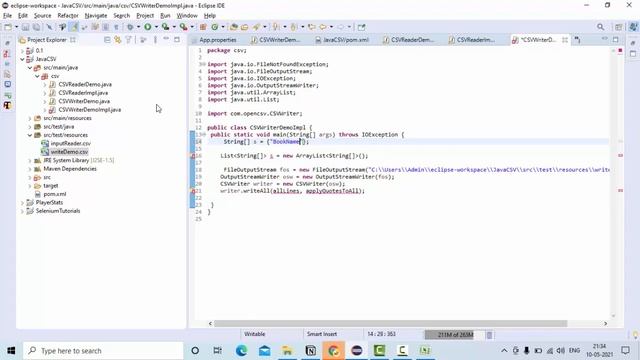Collapse the csv package node
The height and width of the screenshot is (360, 640).
[x=37, y=76]
